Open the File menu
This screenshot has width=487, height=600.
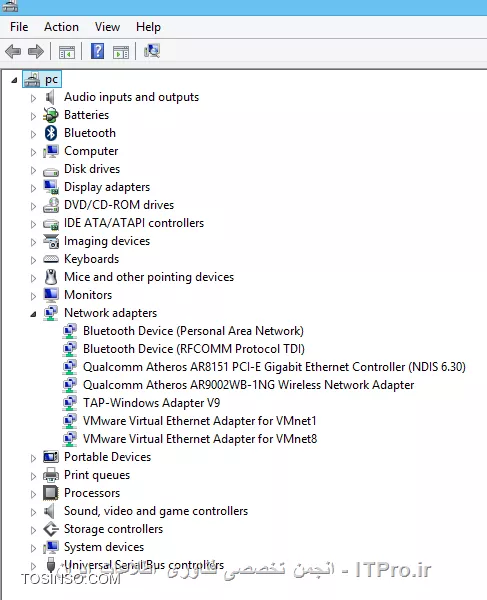[x=19, y=27]
